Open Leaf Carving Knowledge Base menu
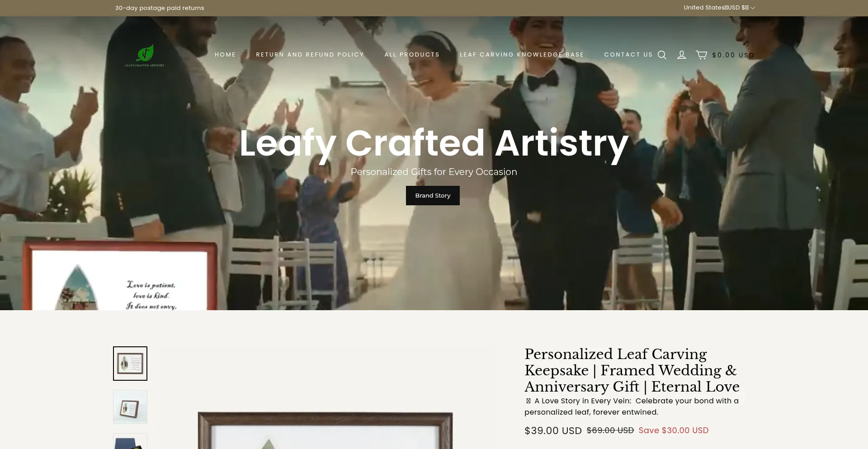Image resolution: width=868 pixels, height=449 pixels. tap(522, 55)
